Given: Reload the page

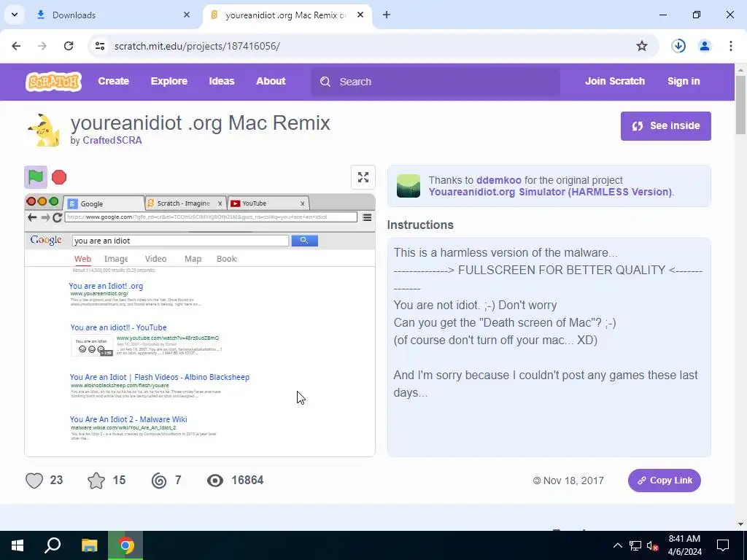Looking at the screenshot, I should (x=69, y=46).
